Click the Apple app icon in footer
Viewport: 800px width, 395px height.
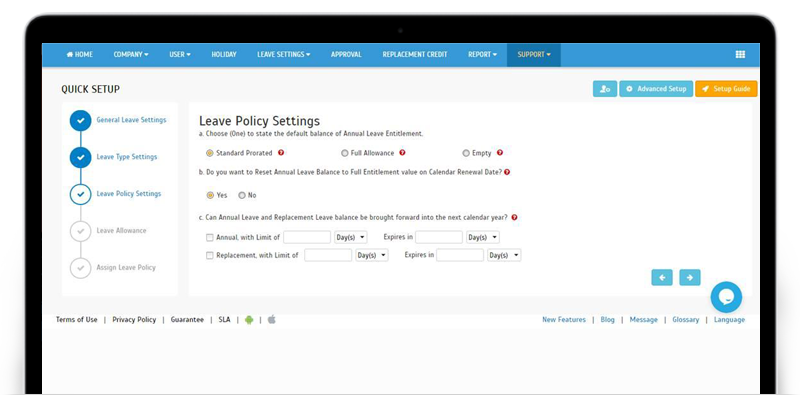tap(271, 319)
